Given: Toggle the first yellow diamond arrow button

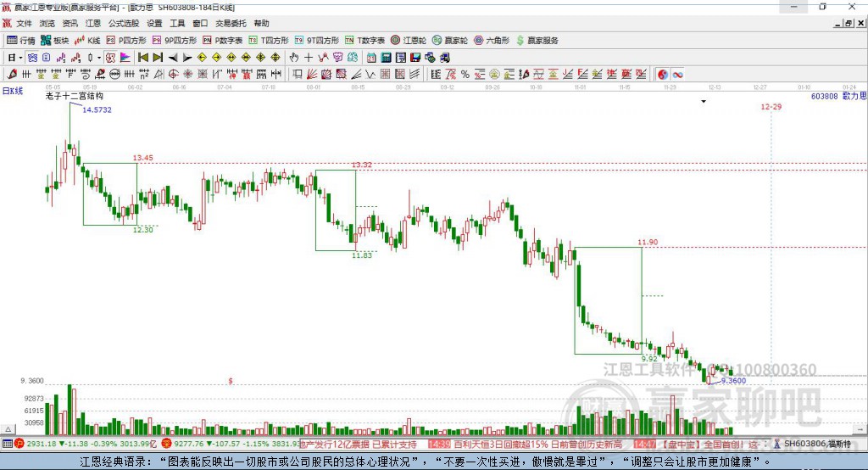Looking at the screenshot, I should click(x=202, y=57).
